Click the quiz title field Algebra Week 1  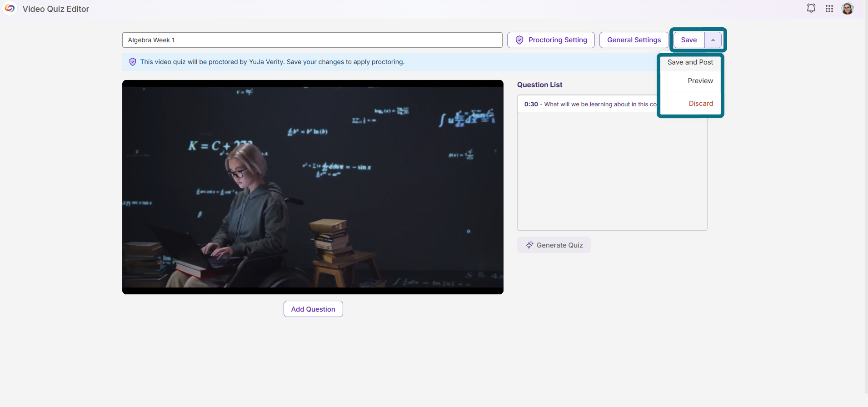coord(312,40)
